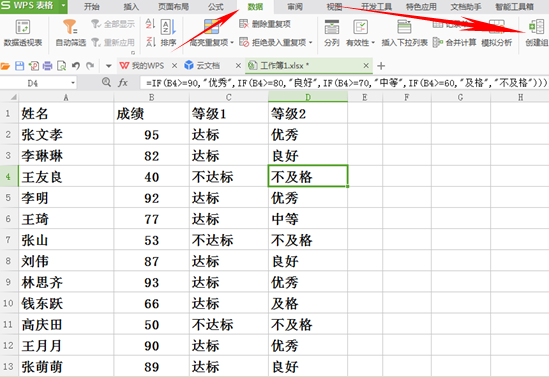Image resolution: width=549 pixels, height=377 pixels.
Task: Select the 等级2 header cell
Action: point(308,113)
